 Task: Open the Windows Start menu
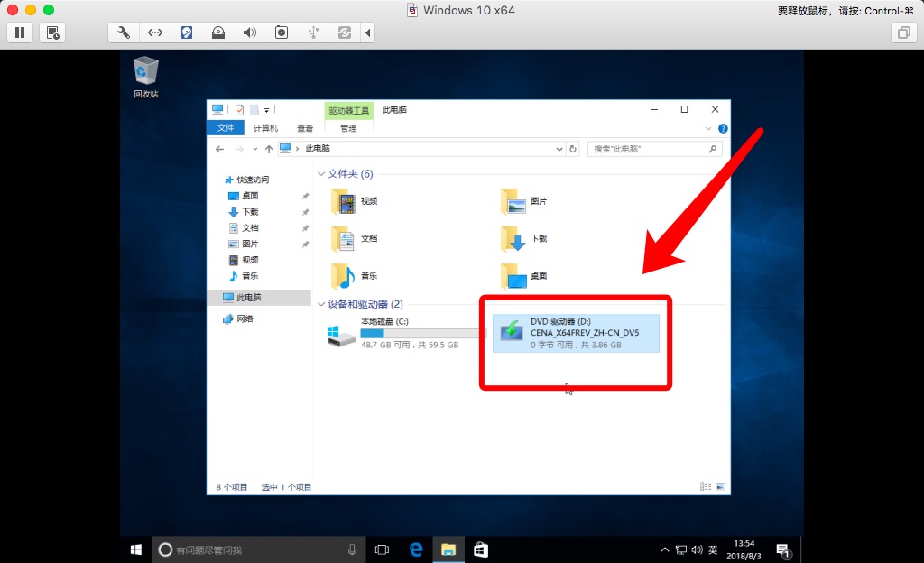pos(136,549)
